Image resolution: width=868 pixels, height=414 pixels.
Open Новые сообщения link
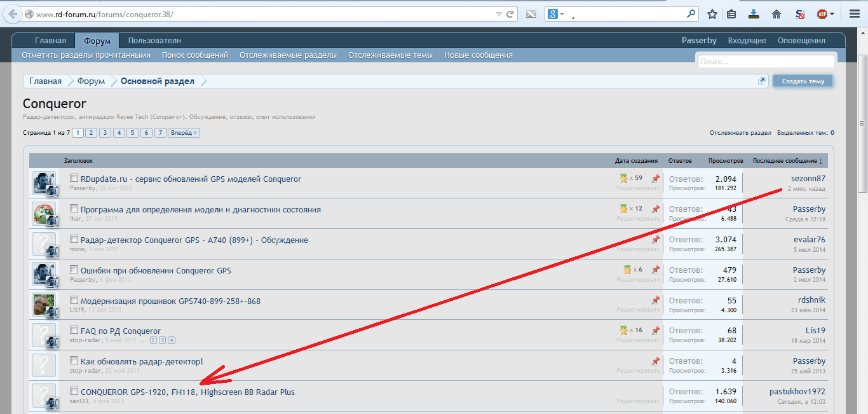[478, 55]
